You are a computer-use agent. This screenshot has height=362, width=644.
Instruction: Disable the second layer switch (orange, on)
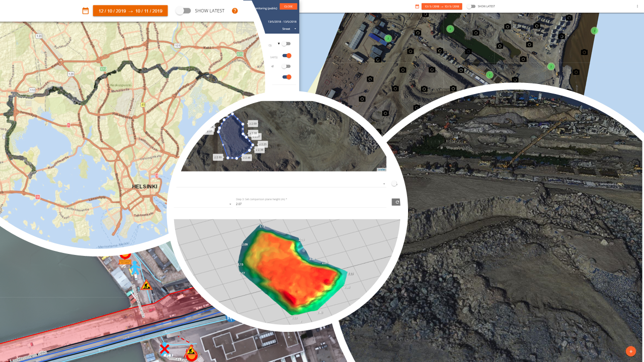coord(287,56)
